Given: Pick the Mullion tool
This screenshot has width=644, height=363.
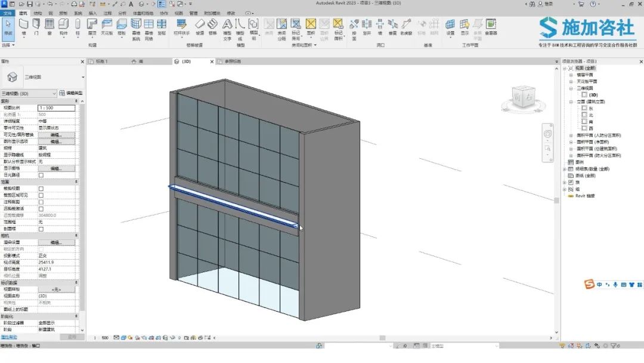Looking at the screenshot, I should pos(162,27).
